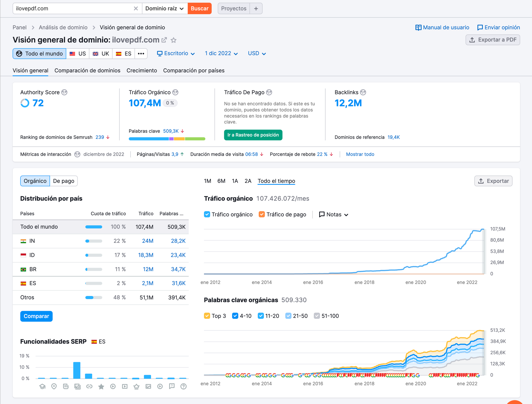This screenshot has height=404, width=532.
Task: Click the reviews star SERP feature icon
Action: point(101,386)
